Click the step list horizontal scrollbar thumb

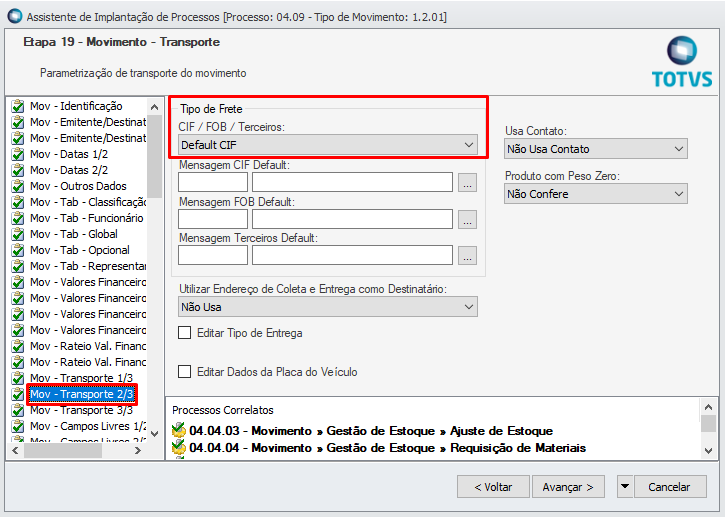(x=63, y=450)
